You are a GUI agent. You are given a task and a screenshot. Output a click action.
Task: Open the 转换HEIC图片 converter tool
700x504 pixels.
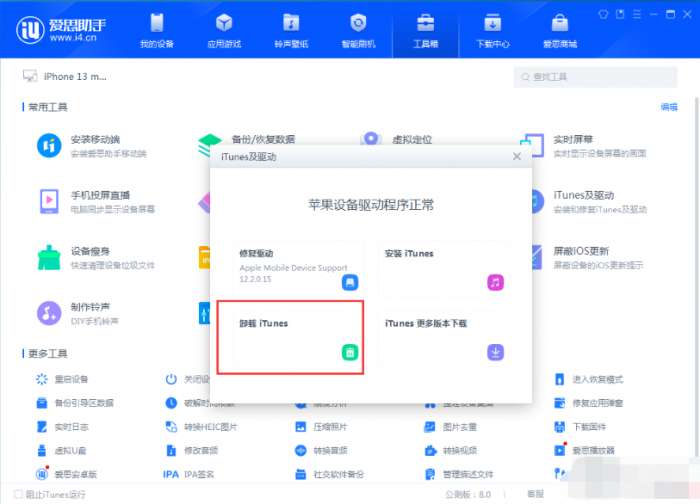click(x=201, y=427)
